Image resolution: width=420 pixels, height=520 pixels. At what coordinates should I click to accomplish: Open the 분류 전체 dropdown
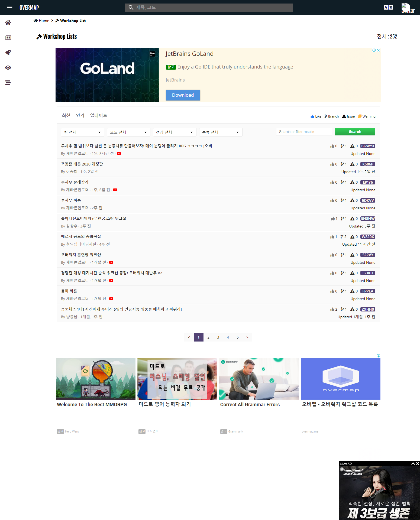tap(221, 132)
